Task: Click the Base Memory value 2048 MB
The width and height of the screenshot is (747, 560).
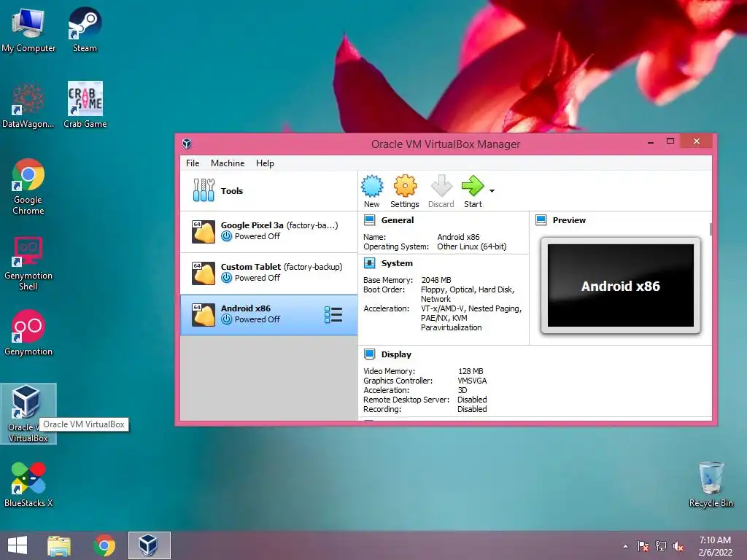Action: pos(436,280)
